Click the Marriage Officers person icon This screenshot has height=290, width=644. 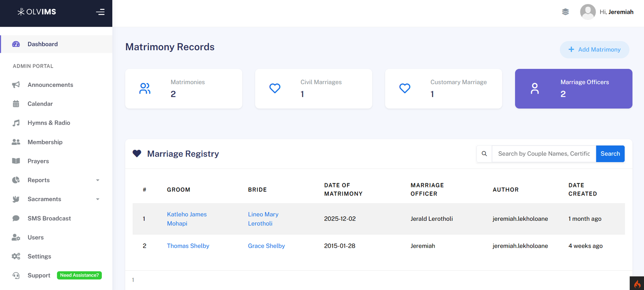point(535,88)
